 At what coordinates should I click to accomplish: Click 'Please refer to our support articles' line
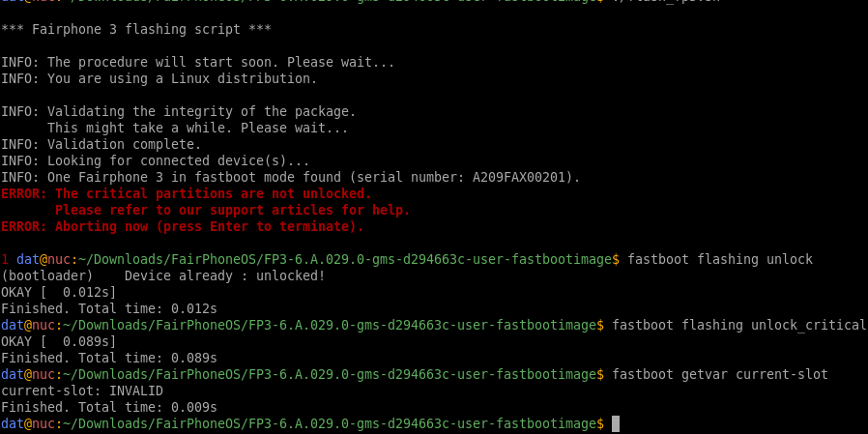pyautogui.click(x=233, y=211)
